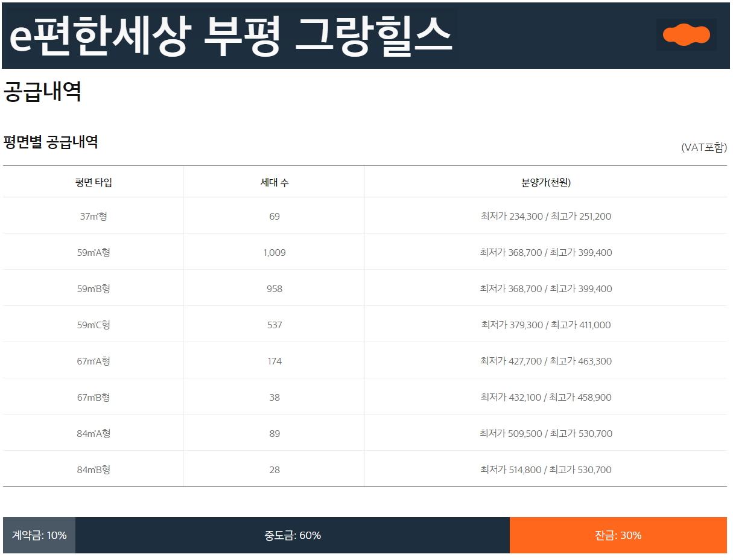Click the price cell in the 59㎡A형 row

[x=546, y=252]
